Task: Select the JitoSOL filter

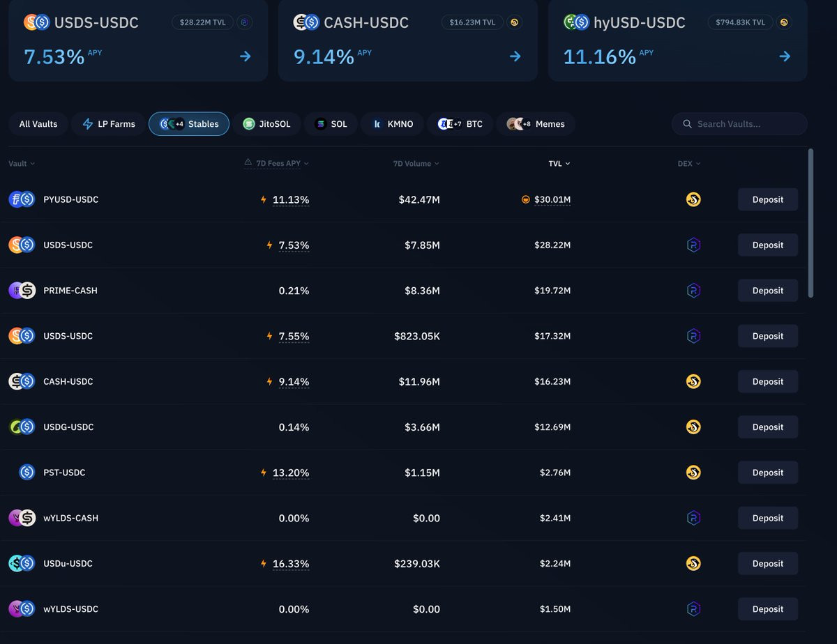Action: click(266, 124)
